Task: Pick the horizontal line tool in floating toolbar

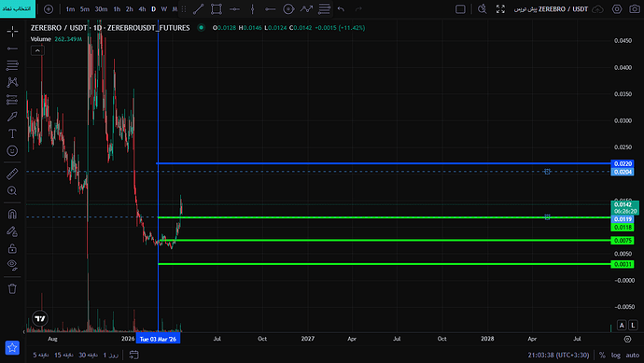Action: point(234,9)
